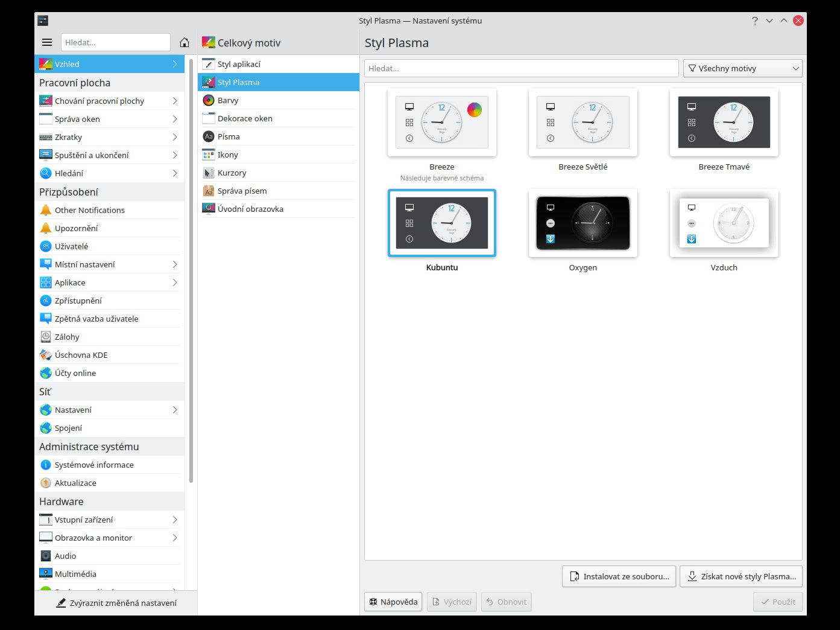Open the Spojení network item
Image resolution: width=840 pixels, height=630 pixels.
(x=110, y=428)
